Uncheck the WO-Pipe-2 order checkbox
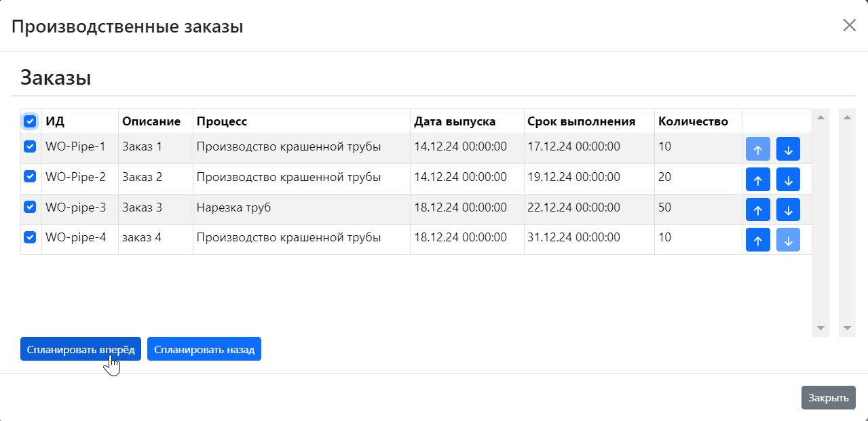868x421 pixels. tap(30, 176)
